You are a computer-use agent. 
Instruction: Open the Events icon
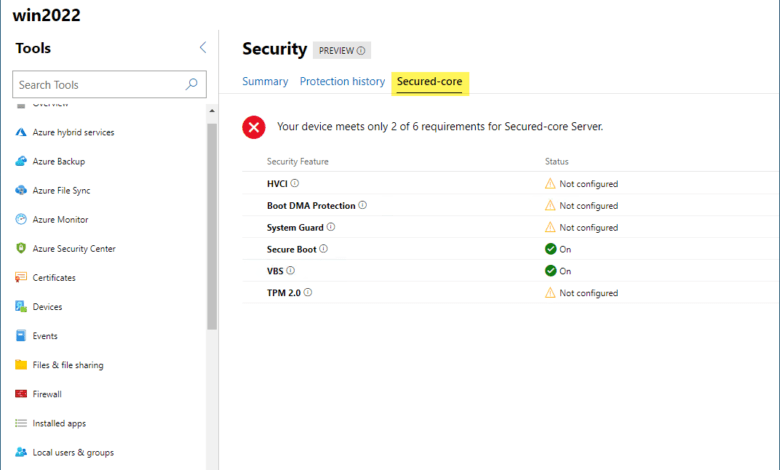point(21,336)
